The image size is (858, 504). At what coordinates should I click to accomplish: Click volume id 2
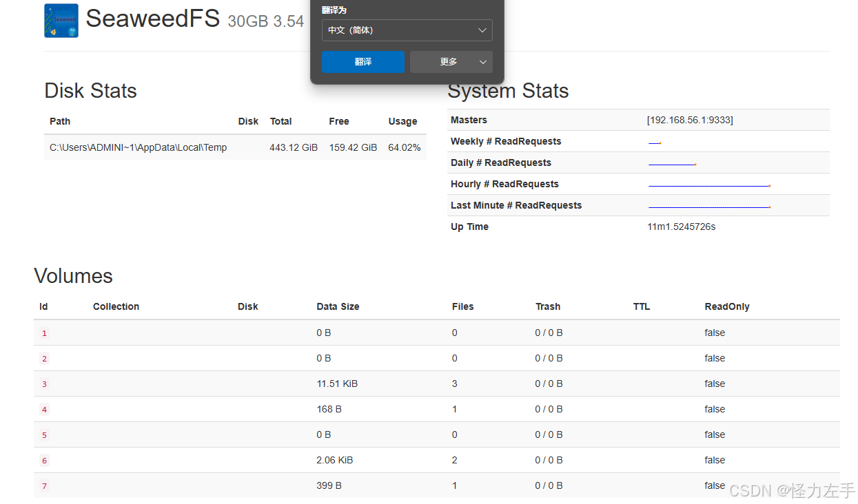tap(44, 359)
